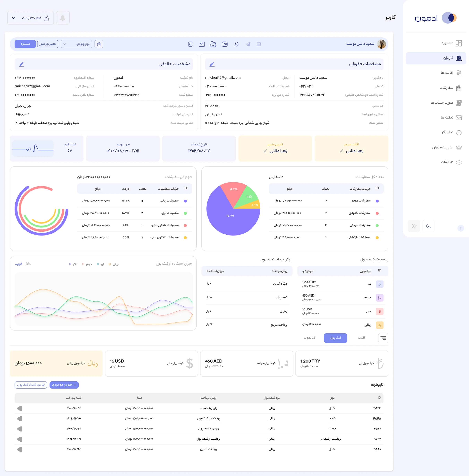Edit the left مشخصات حقوقی card pencil

point(22,64)
